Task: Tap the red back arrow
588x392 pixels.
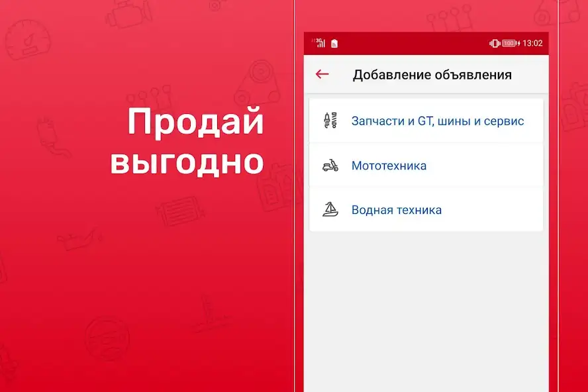Action: point(322,74)
